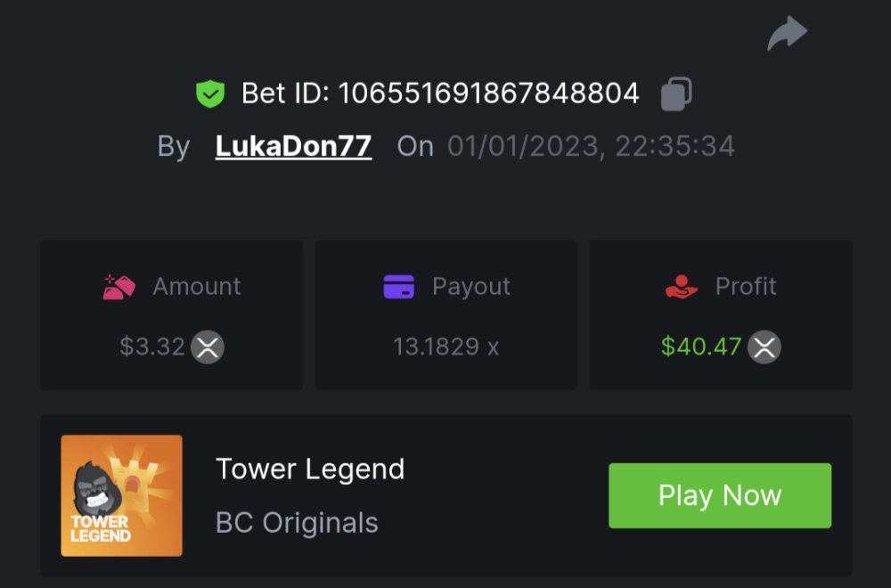Click the 13.1829 x payout value

[445, 347]
